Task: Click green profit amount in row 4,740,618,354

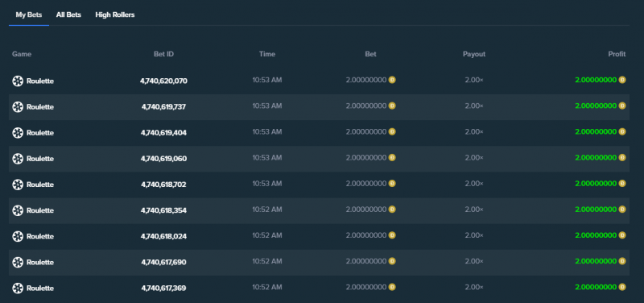Action: click(596, 210)
